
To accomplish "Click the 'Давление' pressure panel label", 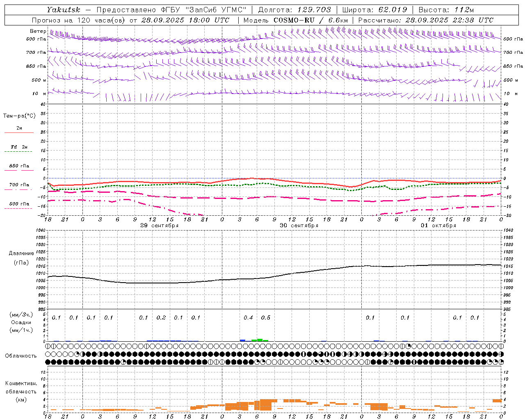I will point(21,253).
